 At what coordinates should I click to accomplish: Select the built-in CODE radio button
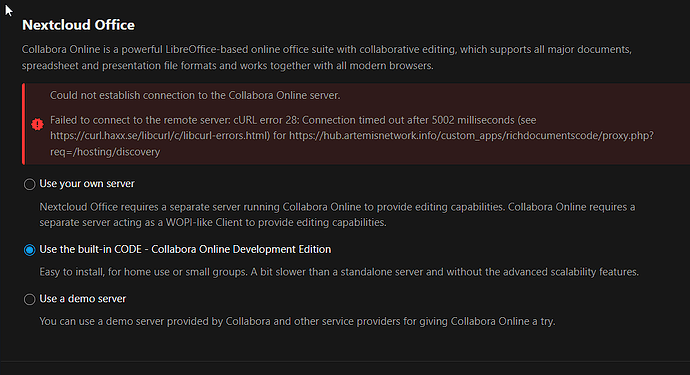pyautogui.click(x=29, y=250)
